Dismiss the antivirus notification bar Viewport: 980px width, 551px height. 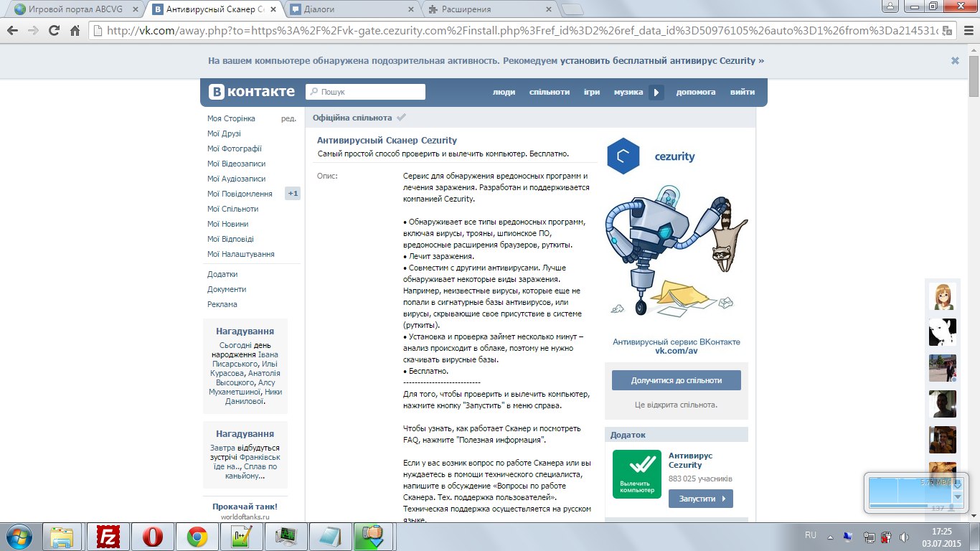[955, 61]
